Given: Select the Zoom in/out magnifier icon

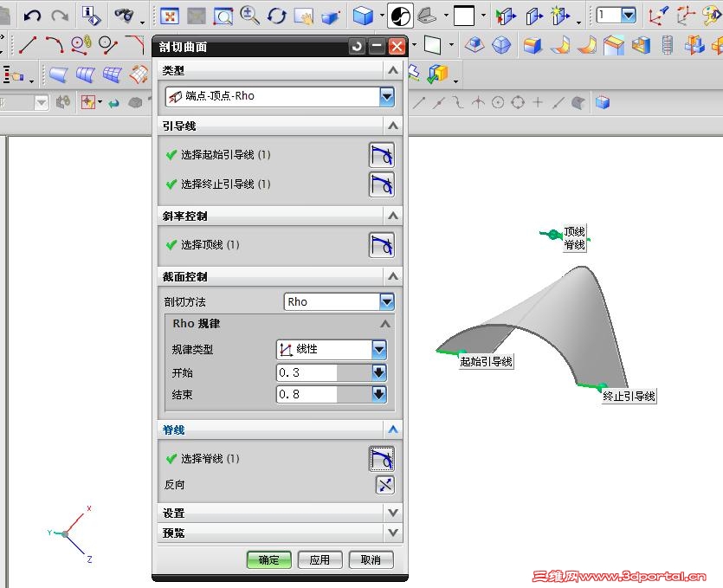Looking at the screenshot, I should (249, 16).
